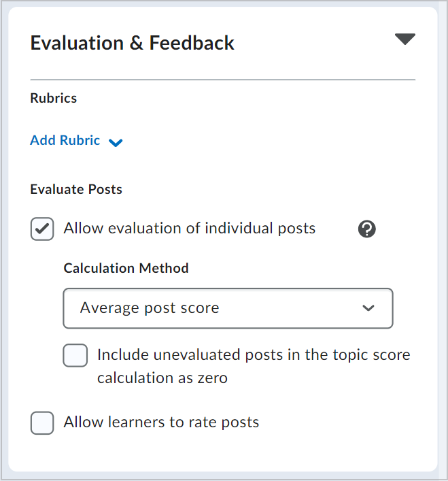Click the arrow inside Average post score box

pyautogui.click(x=368, y=308)
